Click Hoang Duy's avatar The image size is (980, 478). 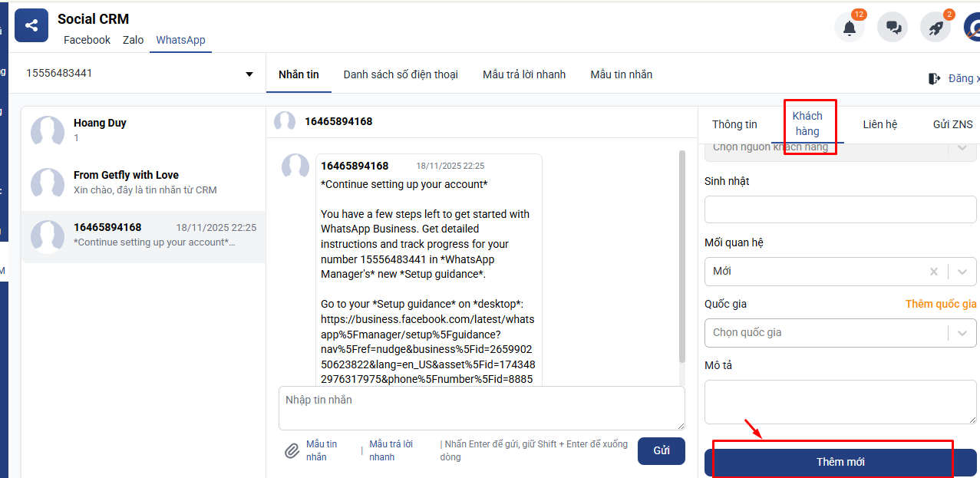(x=48, y=131)
